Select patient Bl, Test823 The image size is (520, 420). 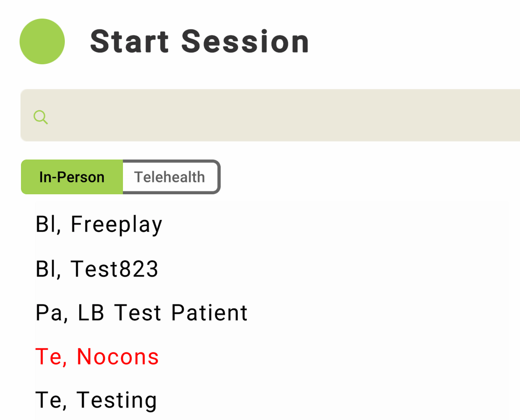[x=97, y=269]
